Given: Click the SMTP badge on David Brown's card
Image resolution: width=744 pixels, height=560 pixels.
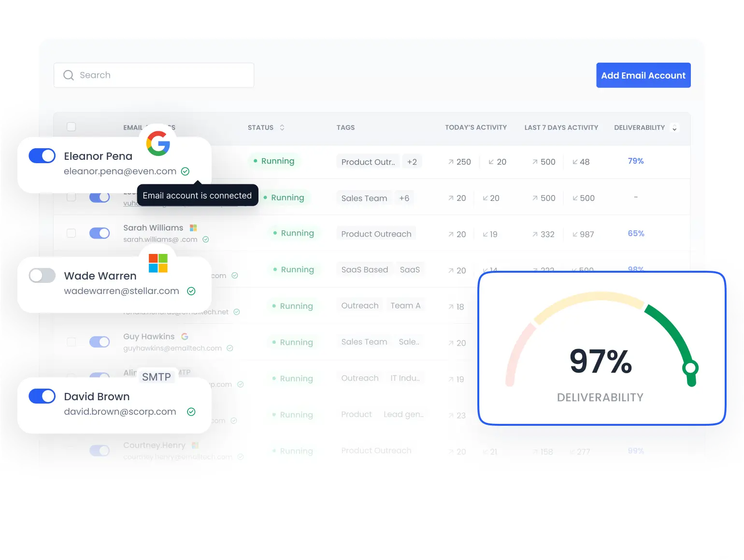Looking at the screenshot, I should click(x=157, y=376).
